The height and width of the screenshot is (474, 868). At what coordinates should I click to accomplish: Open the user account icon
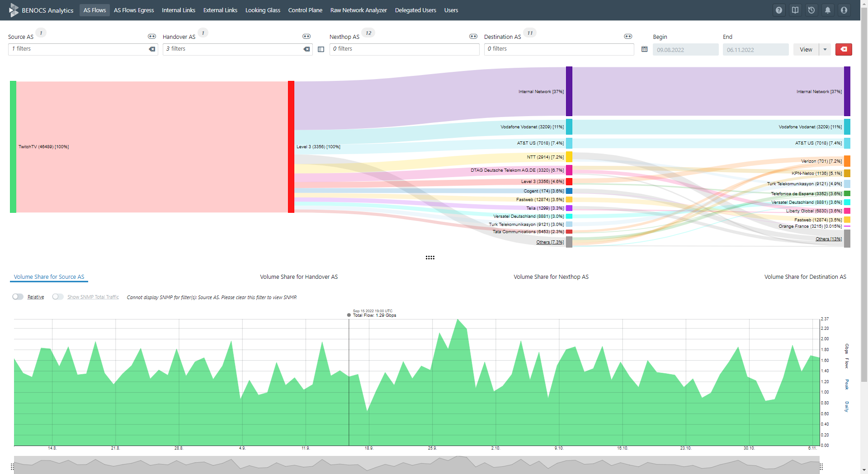pos(844,10)
